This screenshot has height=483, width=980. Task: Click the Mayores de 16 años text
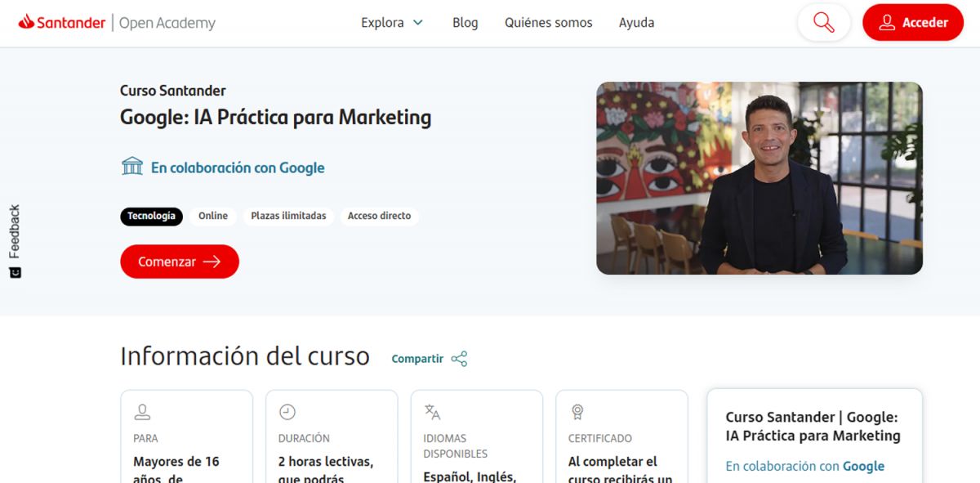coord(176,468)
